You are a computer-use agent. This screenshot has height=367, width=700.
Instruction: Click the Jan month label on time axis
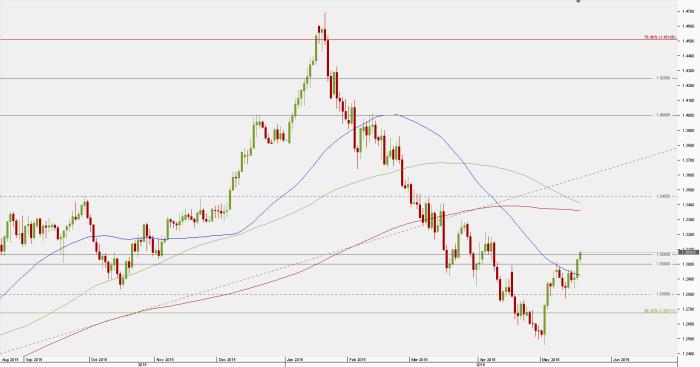(x=296, y=359)
